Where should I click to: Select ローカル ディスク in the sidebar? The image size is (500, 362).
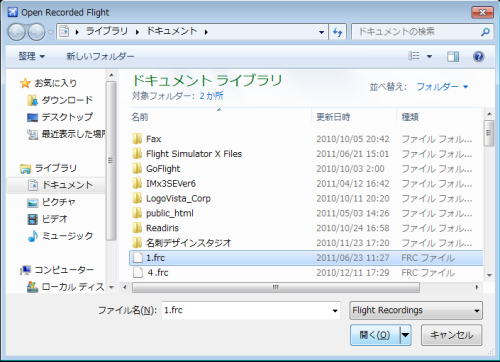66,287
